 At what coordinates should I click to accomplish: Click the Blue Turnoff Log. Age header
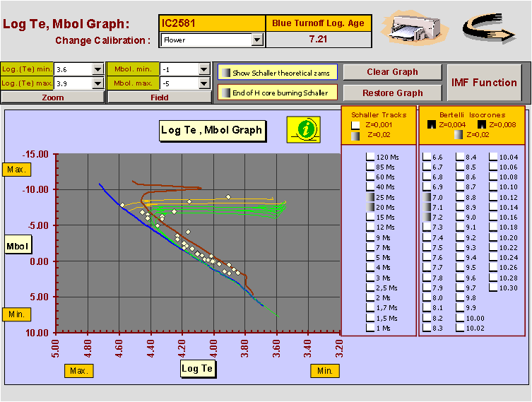(x=318, y=23)
